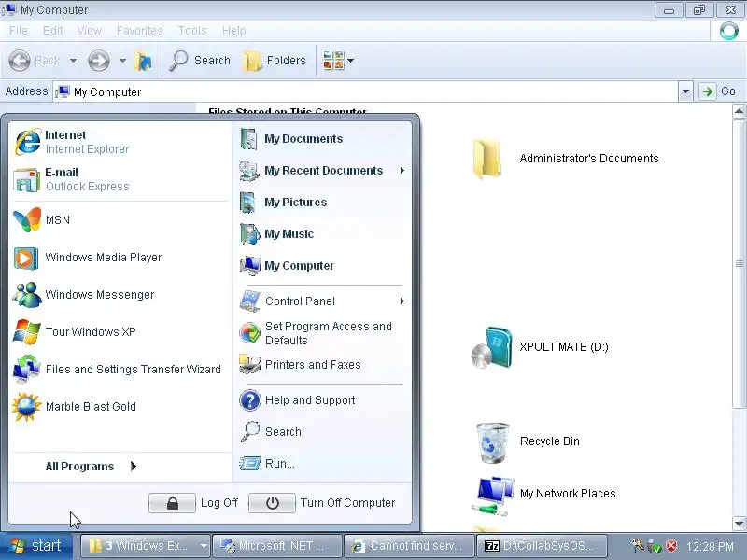This screenshot has height=560, width=747.
Task: Open Windows Explorer taskbar group
Action: (146, 546)
